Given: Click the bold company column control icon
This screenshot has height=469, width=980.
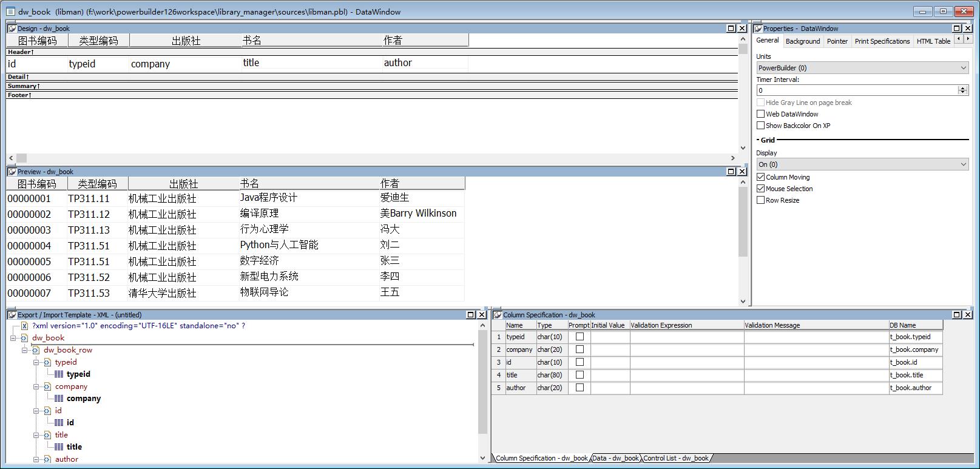Looking at the screenshot, I should (59, 399).
